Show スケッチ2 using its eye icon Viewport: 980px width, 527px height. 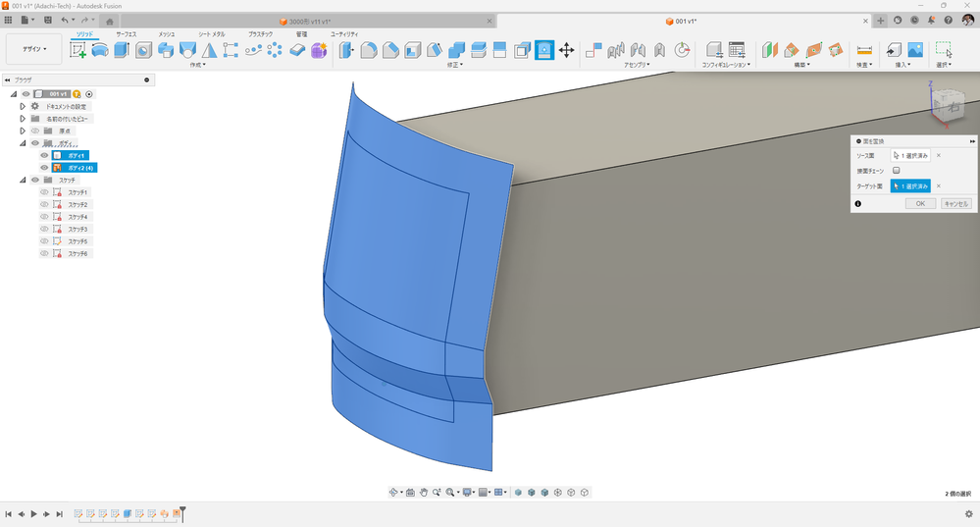click(44, 204)
